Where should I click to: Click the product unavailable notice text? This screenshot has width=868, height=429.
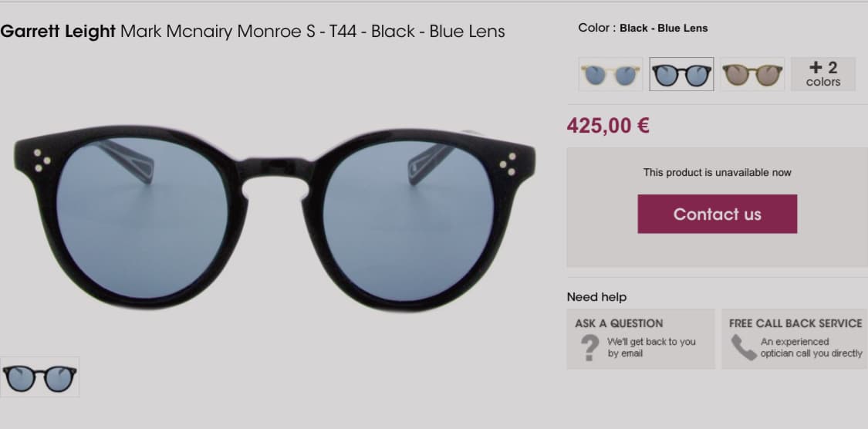click(717, 173)
